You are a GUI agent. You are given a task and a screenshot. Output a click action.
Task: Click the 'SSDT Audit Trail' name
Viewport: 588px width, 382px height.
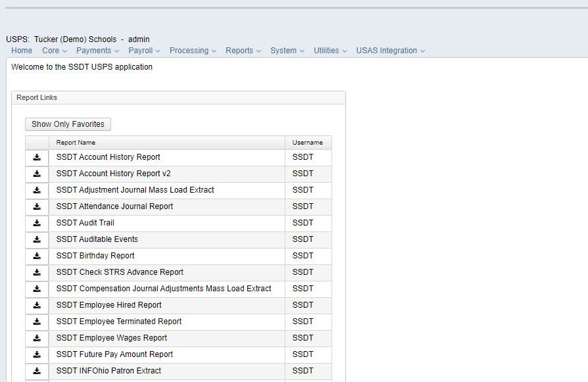[x=85, y=223]
